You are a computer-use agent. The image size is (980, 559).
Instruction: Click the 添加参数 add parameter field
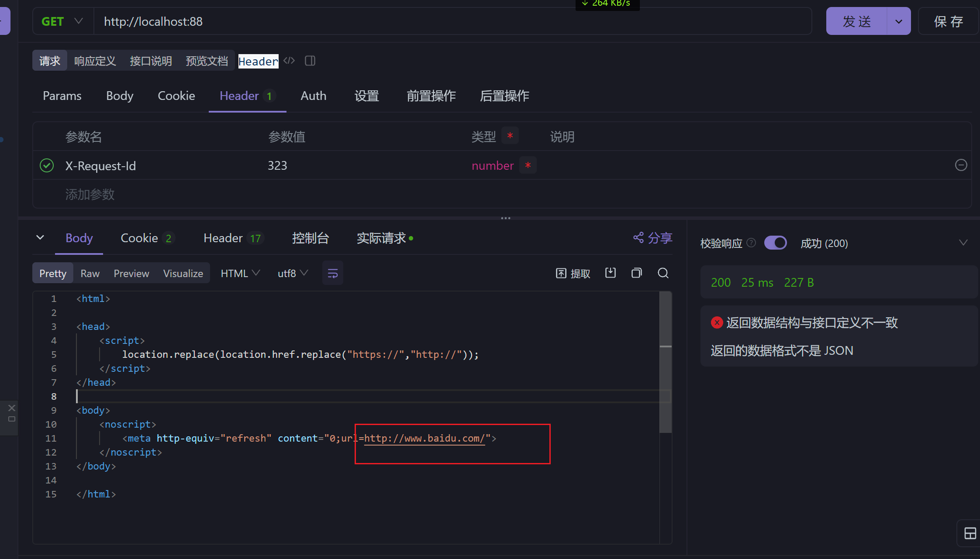click(90, 194)
